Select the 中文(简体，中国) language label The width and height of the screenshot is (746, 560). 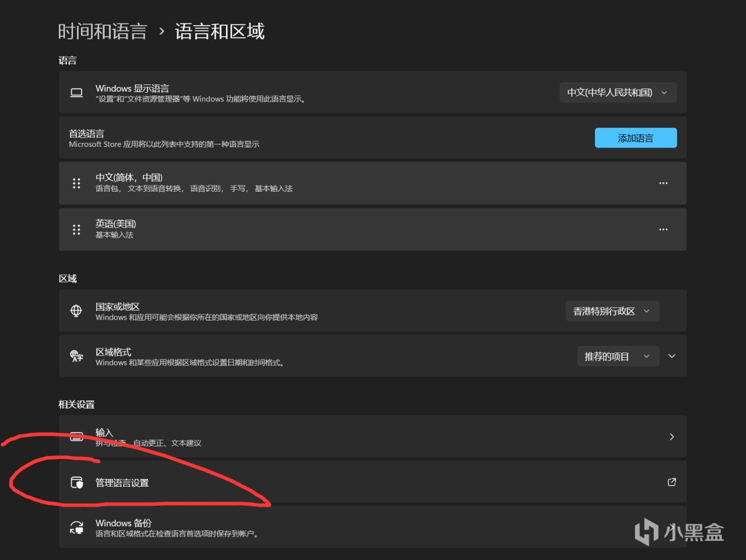(129, 178)
